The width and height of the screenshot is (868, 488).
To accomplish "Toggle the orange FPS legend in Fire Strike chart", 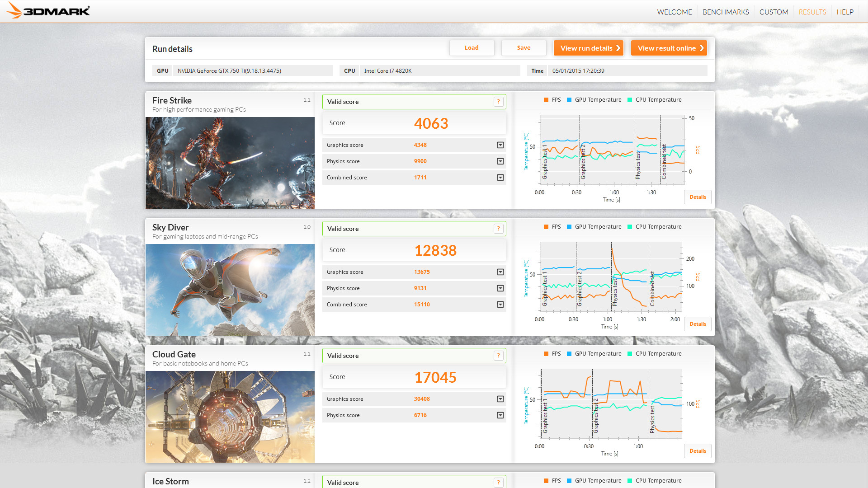I will pos(552,100).
